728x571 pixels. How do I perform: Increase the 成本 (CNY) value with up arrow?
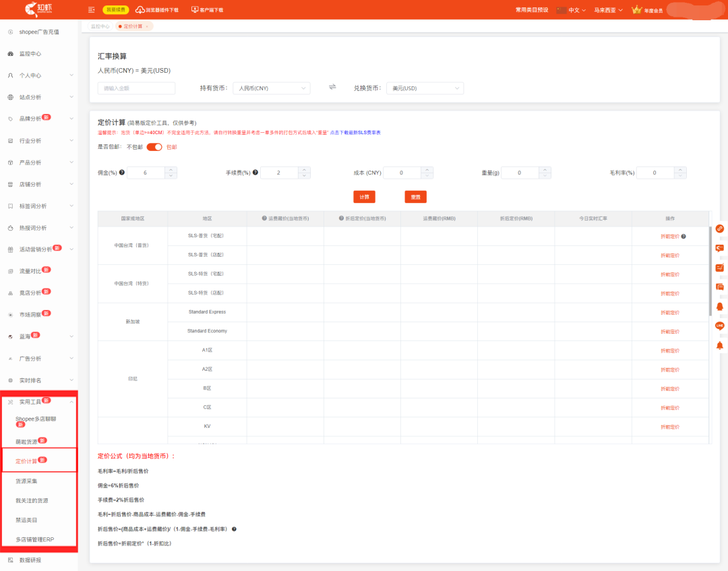(427, 169)
